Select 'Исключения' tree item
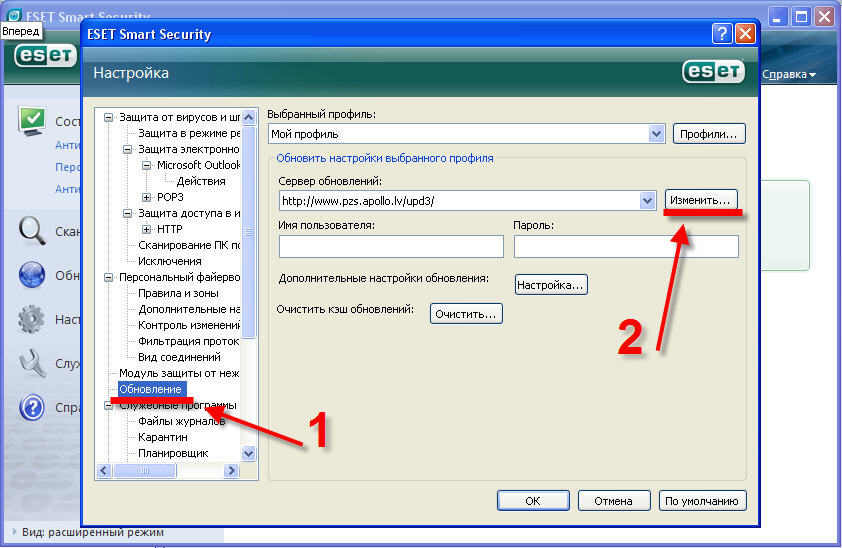842x548 pixels. [170, 261]
